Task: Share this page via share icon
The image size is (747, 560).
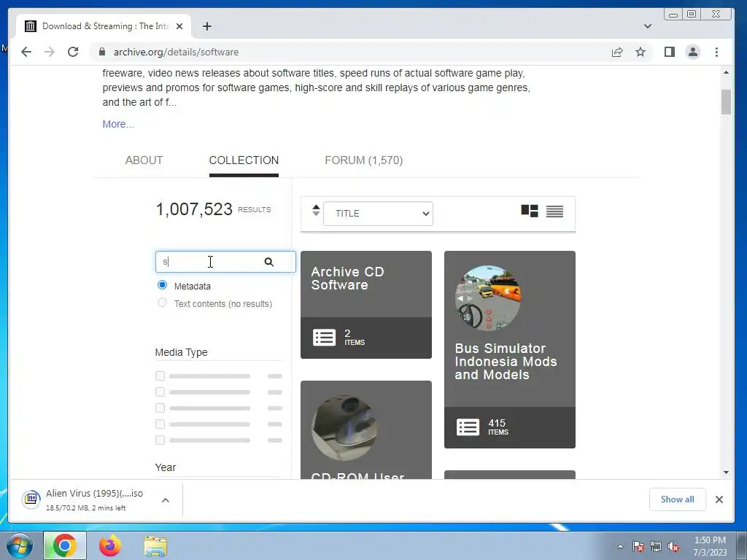Action: pyautogui.click(x=617, y=52)
